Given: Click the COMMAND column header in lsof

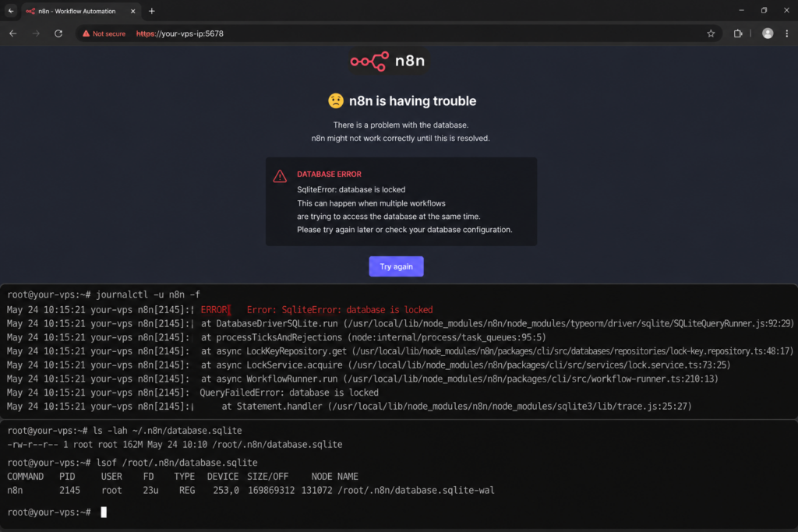Looking at the screenshot, I should (25, 477).
